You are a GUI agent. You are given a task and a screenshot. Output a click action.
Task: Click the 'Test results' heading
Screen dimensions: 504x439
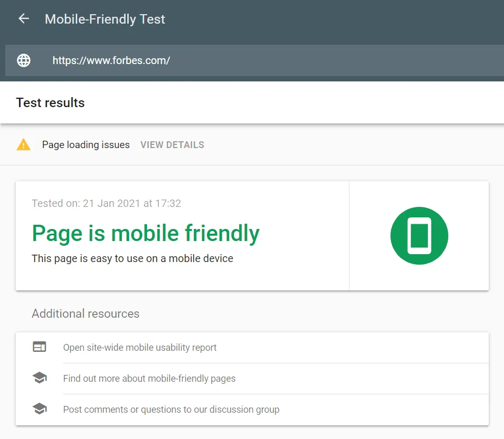click(50, 103)
